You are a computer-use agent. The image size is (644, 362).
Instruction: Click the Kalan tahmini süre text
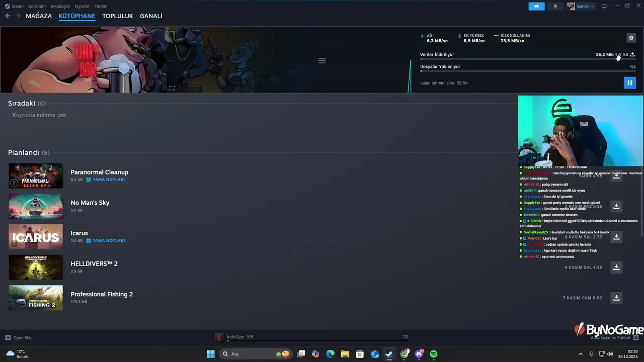[444, 83]
